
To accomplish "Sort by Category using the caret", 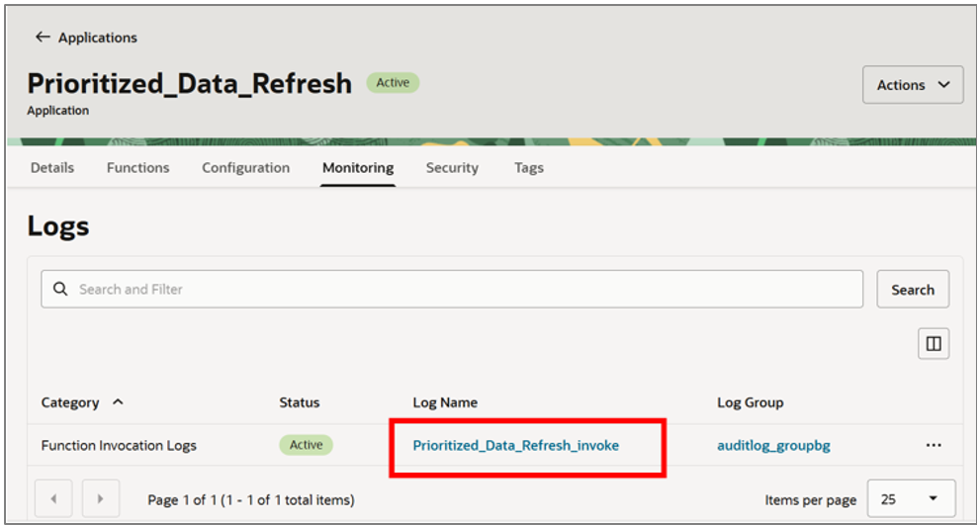I will (x=119, y=402).
